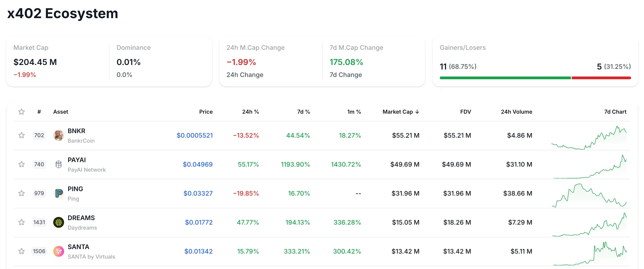Image resolution: width=644 pixels, height=269 pixels.
Task: Open BNKR price link $0.0005521
Action: coord(195,135)
